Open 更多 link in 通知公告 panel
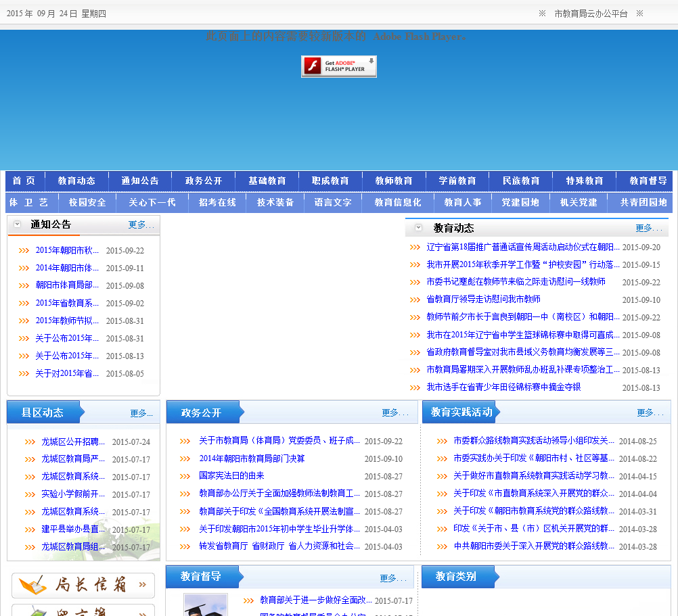The image size is (678, 616). [141, 224]
